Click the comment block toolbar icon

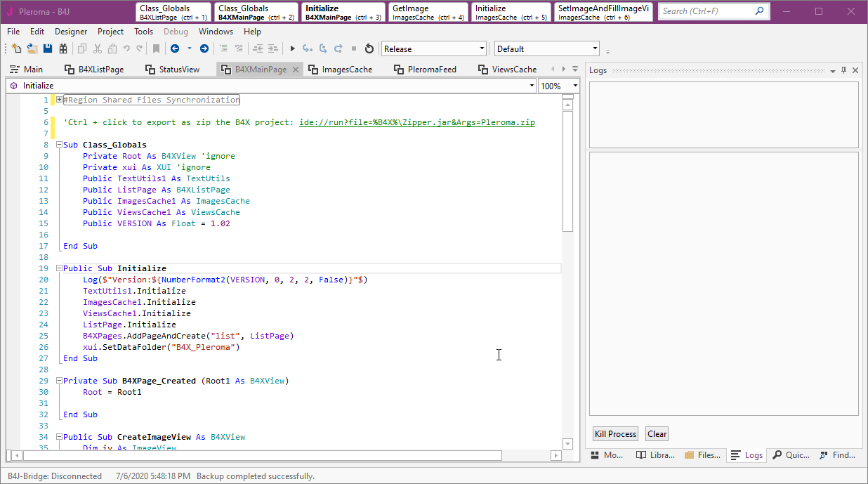click(223, 48)
